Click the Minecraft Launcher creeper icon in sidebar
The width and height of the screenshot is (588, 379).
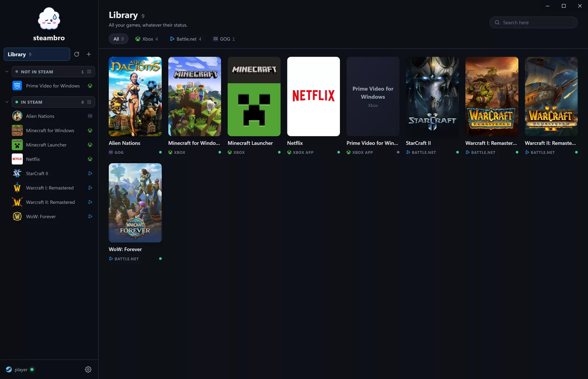17,145
